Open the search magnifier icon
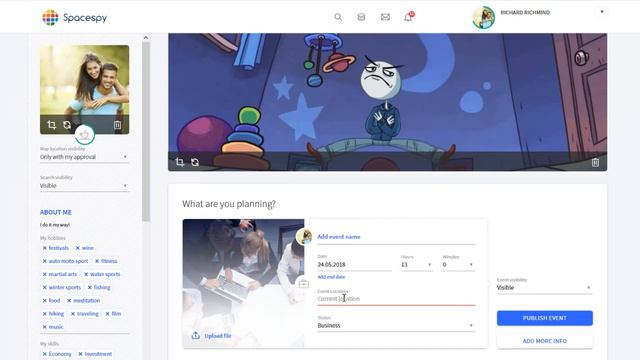This screenshot has width=640, height=360. pyautogui.click(x=338, y=17)
